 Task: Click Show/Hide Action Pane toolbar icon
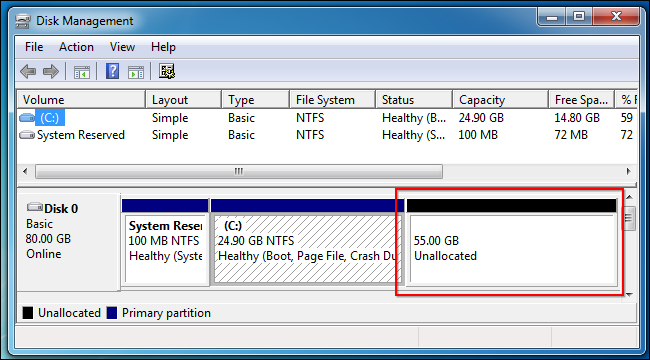coord(136,72)
